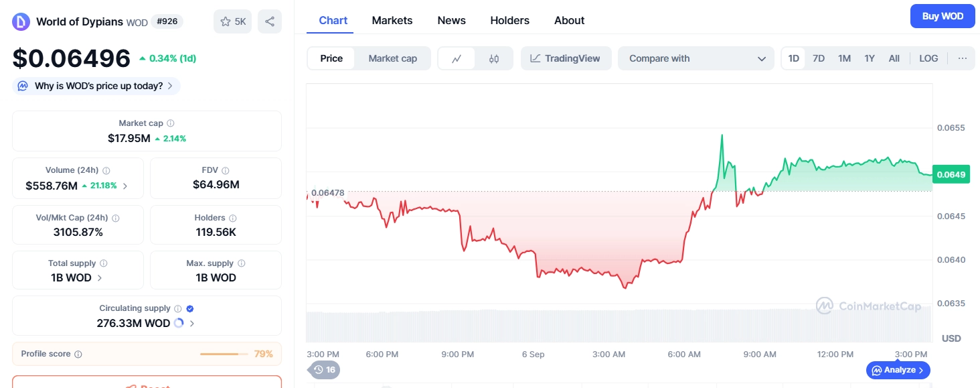
Task: Expand the chart options with the ellipsis
Action: [x=963, y=58]
